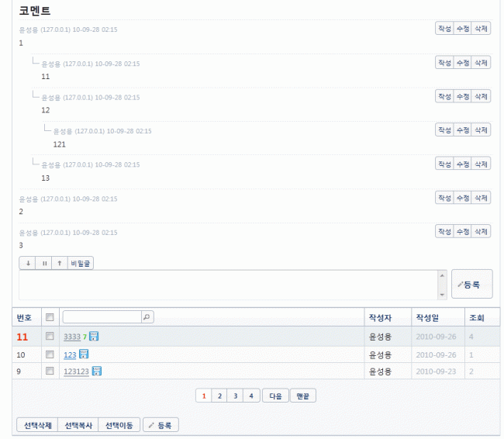Click 수정 on comment 11
Viewport: 504px width, 439px height.
pyautogui.click(x=463, y=63)
